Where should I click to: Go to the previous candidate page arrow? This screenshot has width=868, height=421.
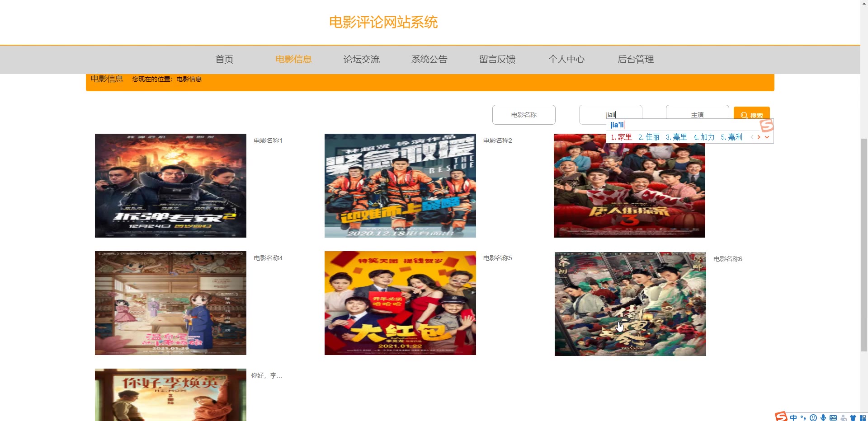752,137
